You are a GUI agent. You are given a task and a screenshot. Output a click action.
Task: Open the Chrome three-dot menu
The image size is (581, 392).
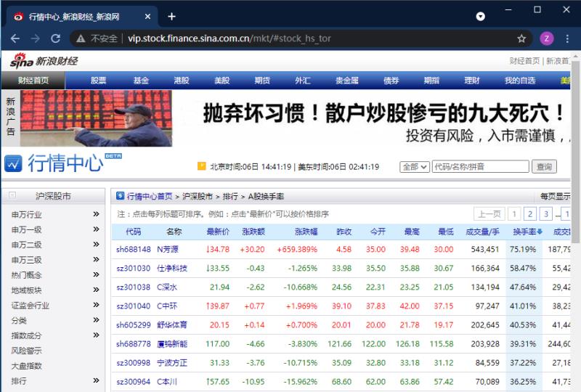click(x=567, y=38)
